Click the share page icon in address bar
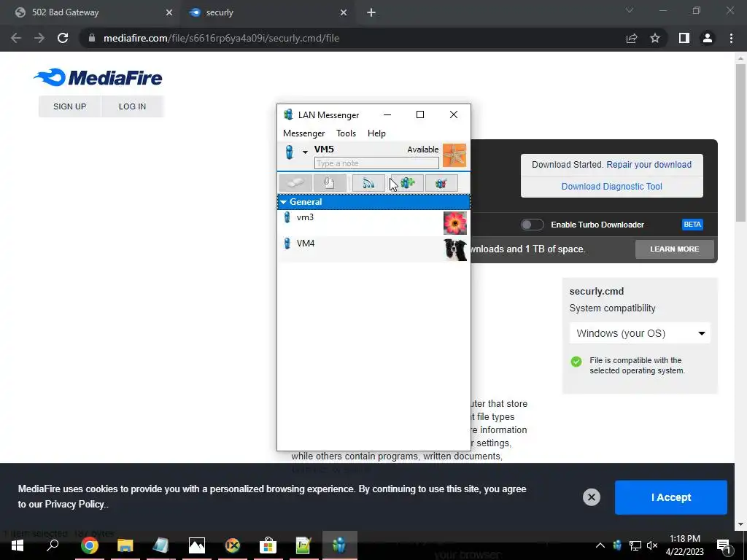The width and height of the screenshot is (747, 560). pyautogui.click(x=632, y=38)
